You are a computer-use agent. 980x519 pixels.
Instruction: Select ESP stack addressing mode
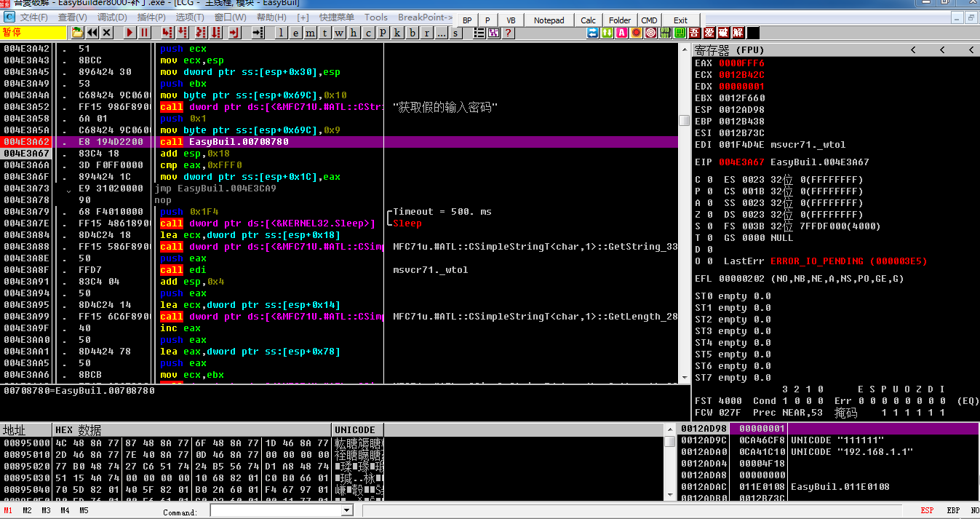click(927, 511)
